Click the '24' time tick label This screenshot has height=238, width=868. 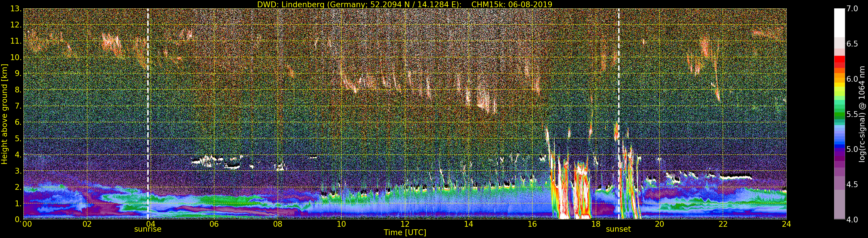click(x=786, y=224)
